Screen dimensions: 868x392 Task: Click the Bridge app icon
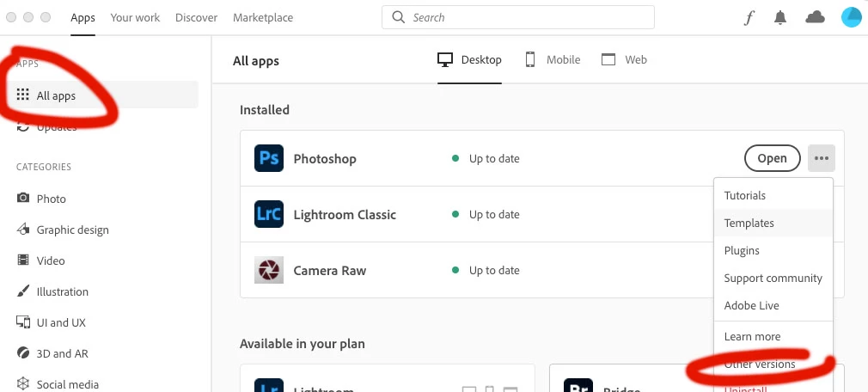578,385
